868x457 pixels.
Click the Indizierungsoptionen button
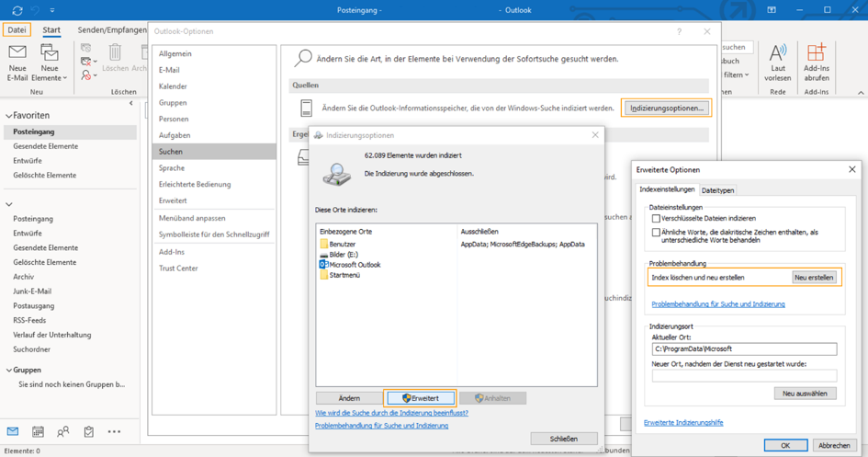[667, 108]
